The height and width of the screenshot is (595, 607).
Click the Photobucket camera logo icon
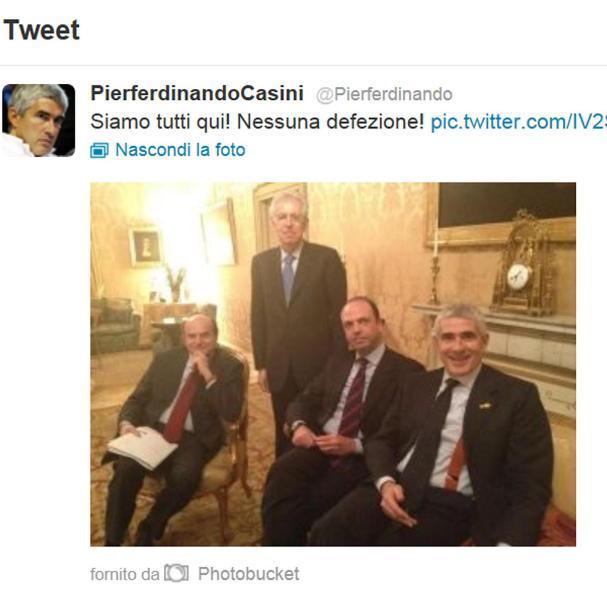(177, 573)
